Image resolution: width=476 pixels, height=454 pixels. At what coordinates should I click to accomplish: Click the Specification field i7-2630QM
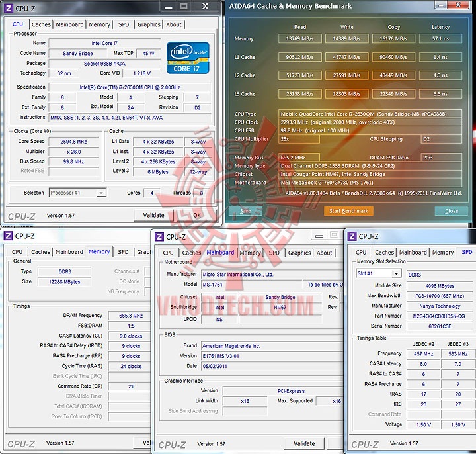pos(130,87)
